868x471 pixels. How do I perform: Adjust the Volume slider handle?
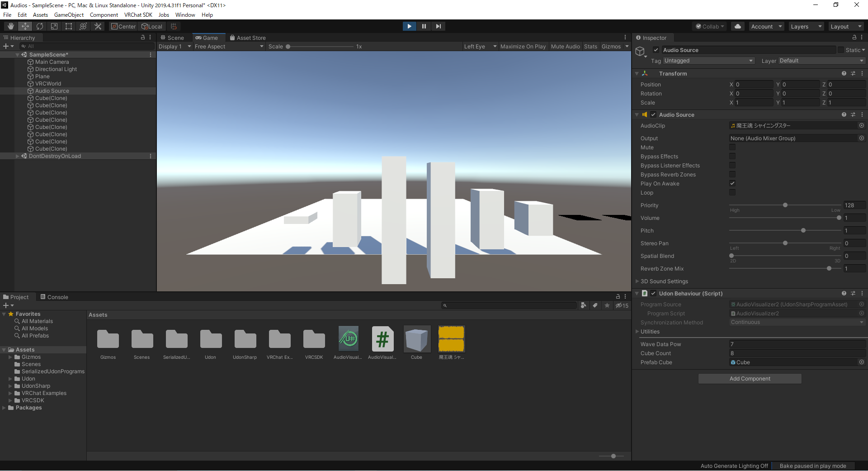pyautogui.click(x=839, y=218)
